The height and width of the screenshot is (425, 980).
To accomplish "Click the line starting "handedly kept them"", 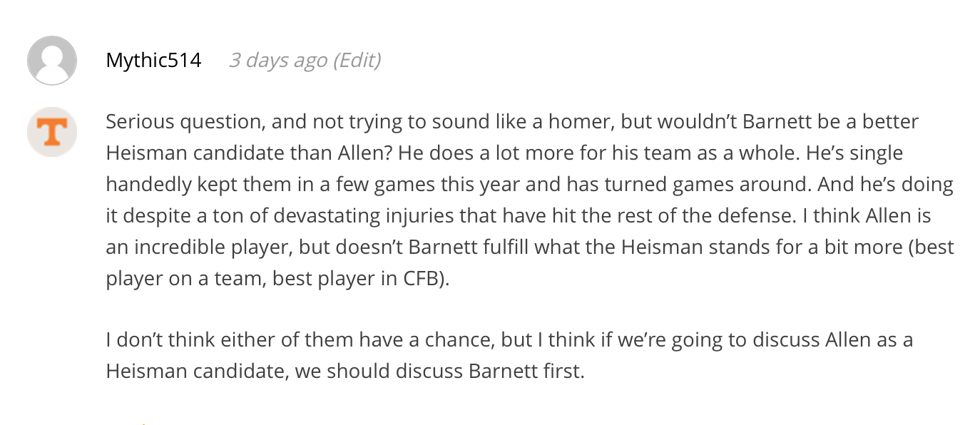I will [x=529, y=184].
